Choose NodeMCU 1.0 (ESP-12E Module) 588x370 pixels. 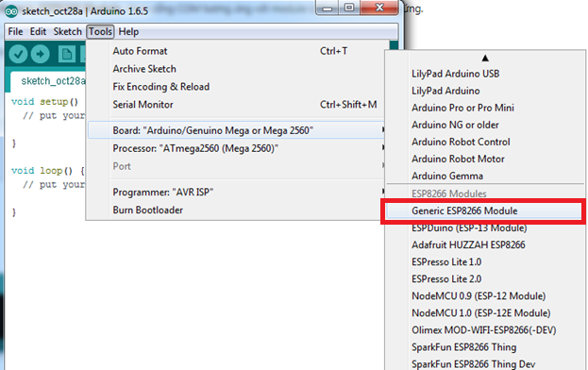click(x=485, y=313)
